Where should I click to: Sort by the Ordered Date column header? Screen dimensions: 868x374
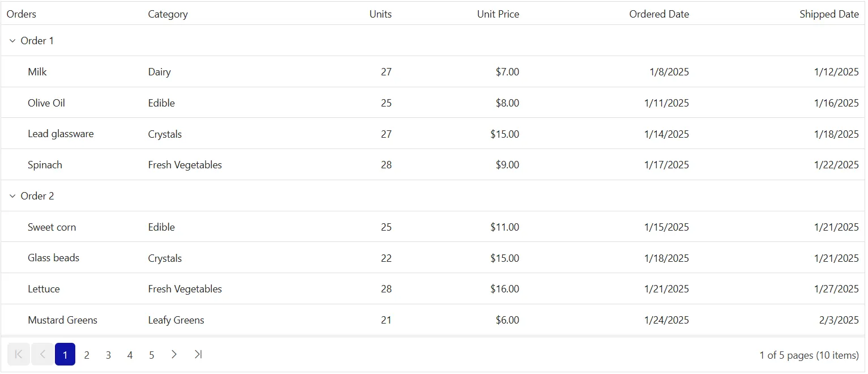coord(659,14)
